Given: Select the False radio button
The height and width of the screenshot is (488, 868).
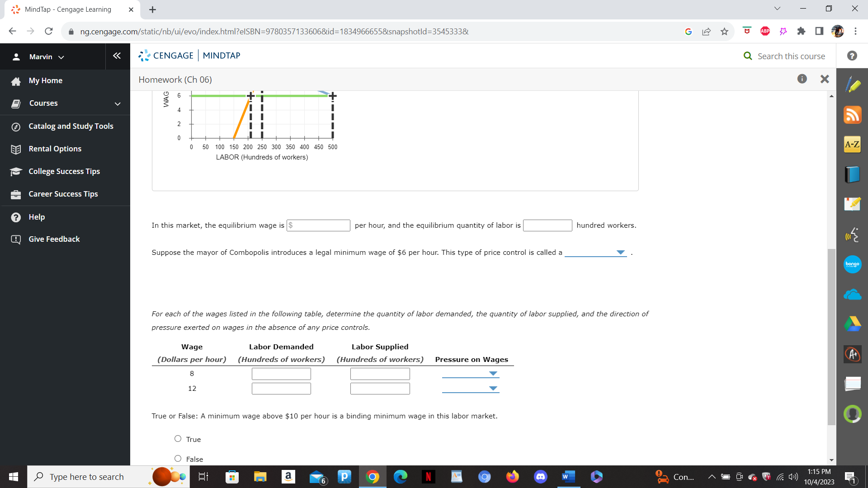Looking at the screenshot, I should pyautogui.click(x=178, y=459).
